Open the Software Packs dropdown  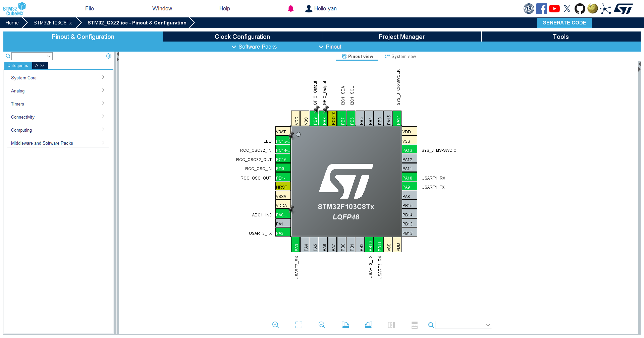coord(254,47)
